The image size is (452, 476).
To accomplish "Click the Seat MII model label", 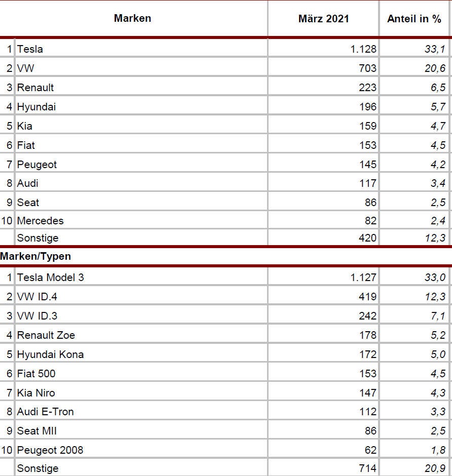I will coord(37,431).
